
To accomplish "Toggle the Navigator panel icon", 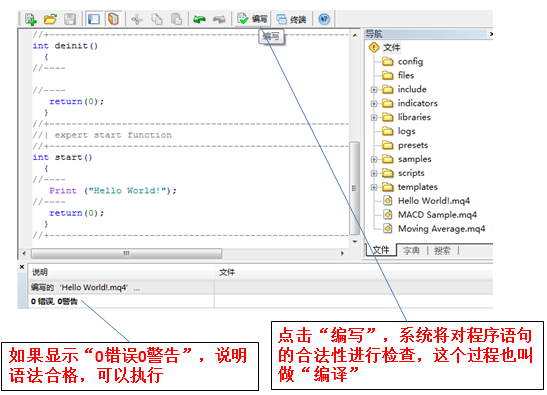I will [93, 19].
